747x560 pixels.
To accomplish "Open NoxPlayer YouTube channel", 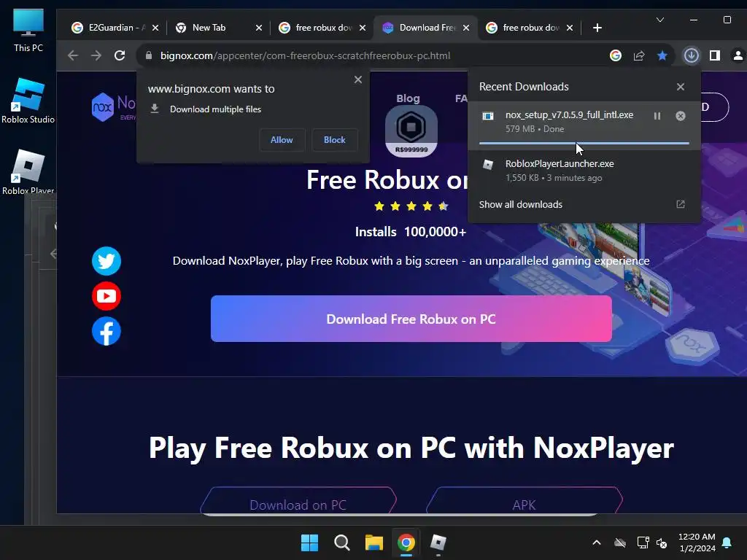I will [x=107, y=296].
